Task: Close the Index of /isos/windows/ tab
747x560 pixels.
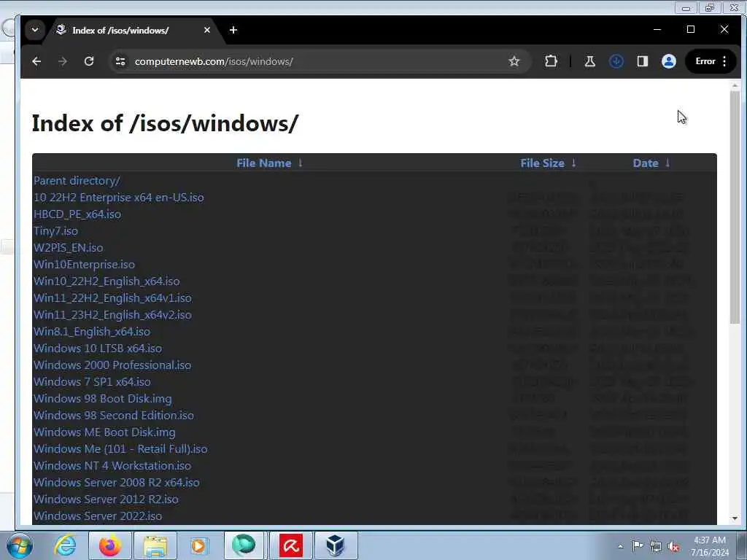Action: (x=206, y=30)
